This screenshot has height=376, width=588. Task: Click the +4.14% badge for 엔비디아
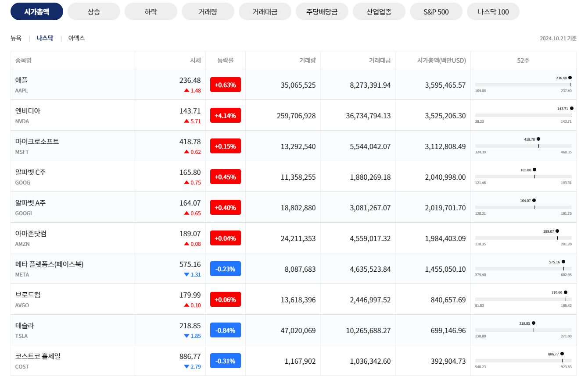(226, 115)
